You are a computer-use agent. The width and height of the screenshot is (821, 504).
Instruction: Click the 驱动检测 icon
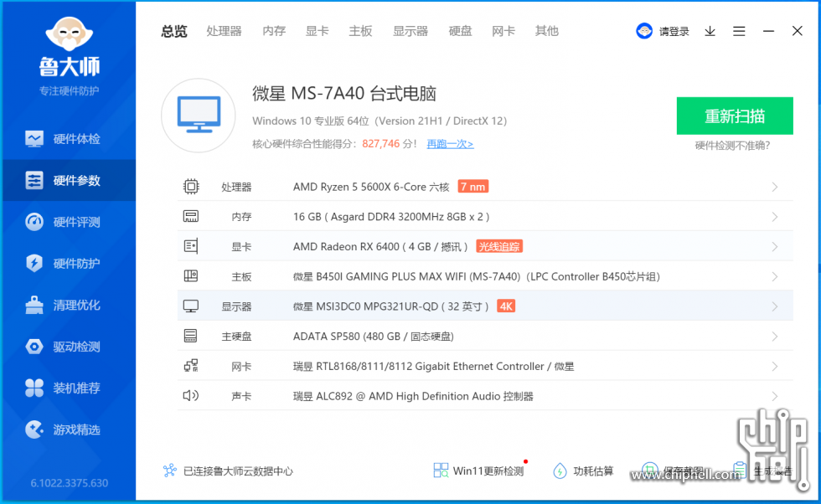[34, 347]
